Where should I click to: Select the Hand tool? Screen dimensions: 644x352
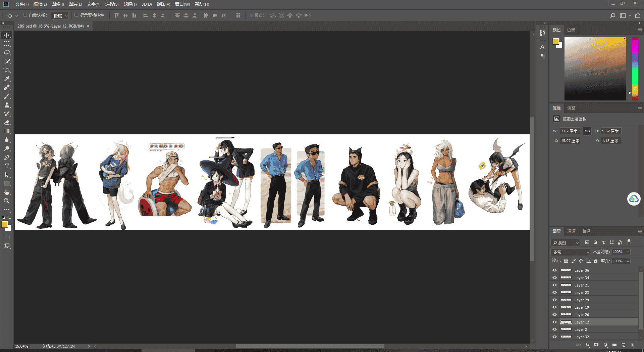click(7, 192)
